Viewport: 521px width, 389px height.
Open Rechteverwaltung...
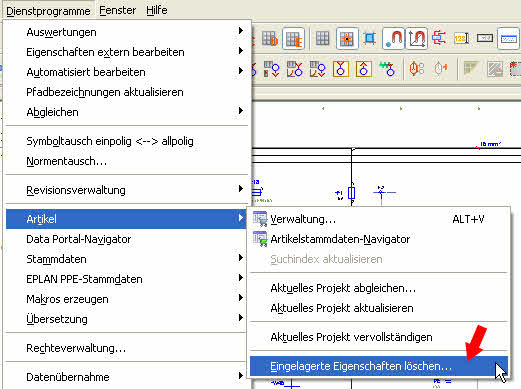tap(127, 348)
